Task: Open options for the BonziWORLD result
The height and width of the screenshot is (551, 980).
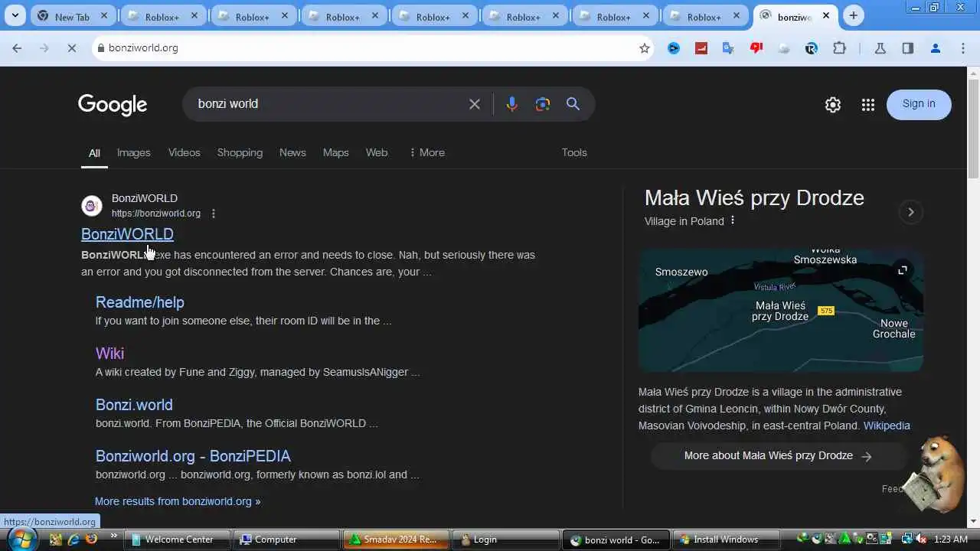Action: (214, 214)
